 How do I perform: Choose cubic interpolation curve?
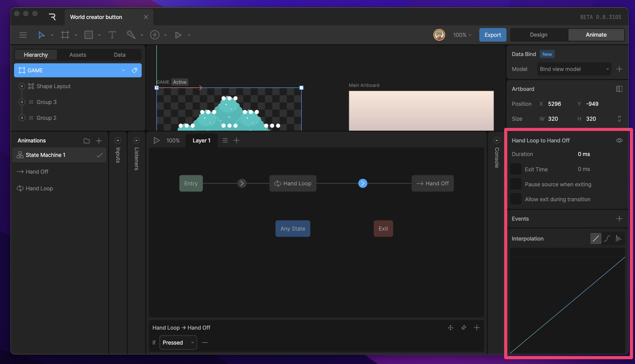[x=607, y=239]
